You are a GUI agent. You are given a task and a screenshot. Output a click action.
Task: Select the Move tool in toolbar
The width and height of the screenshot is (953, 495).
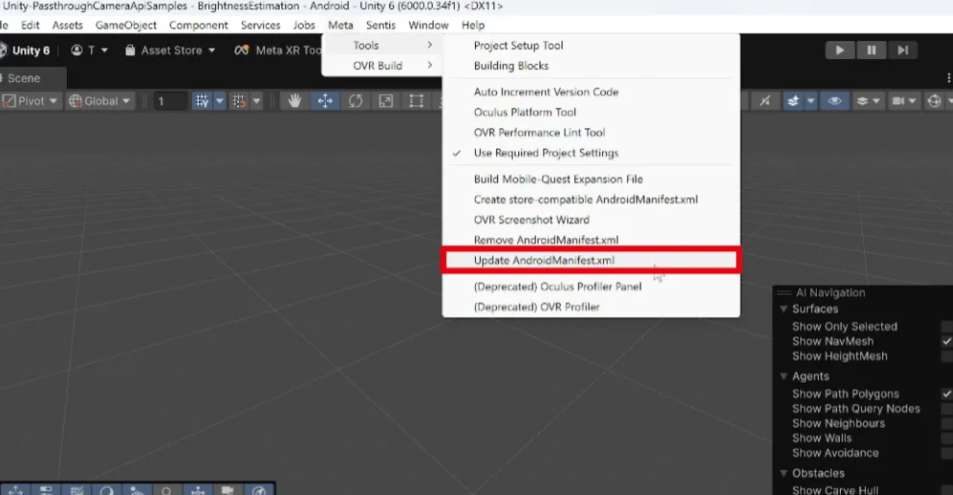tap(325, 101)
